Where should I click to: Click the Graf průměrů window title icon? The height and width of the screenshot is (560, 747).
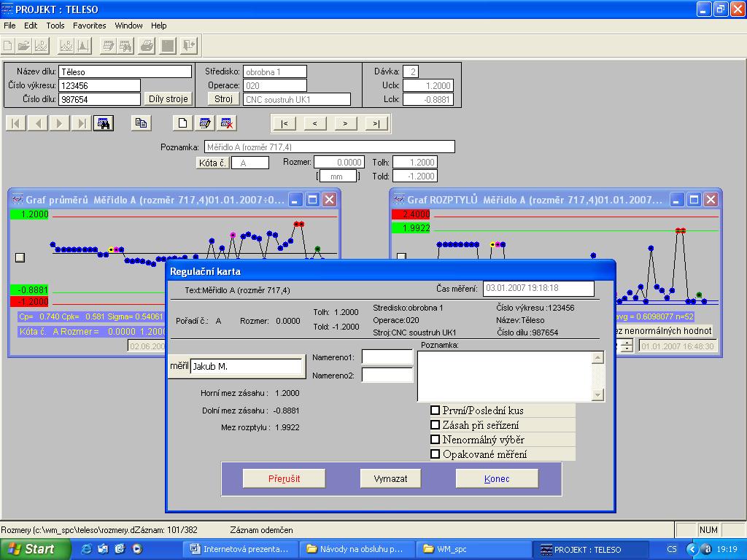[18, 200]
